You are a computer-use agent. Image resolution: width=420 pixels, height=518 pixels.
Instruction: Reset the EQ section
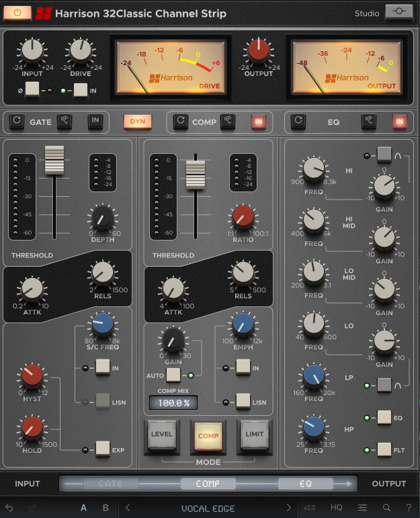(x=298, y=121)
